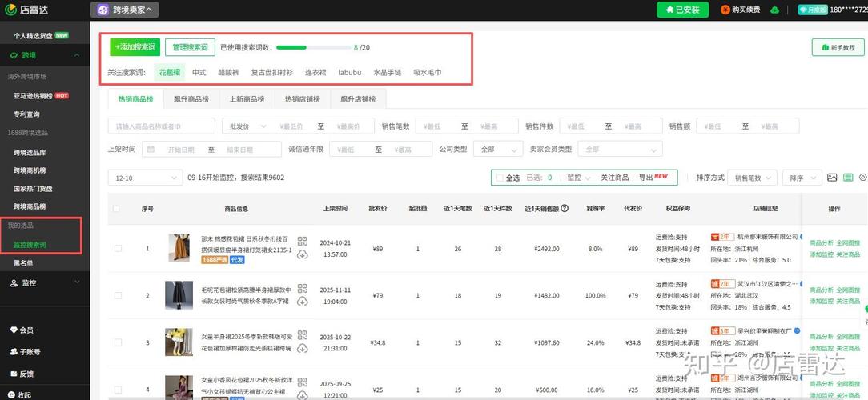Click the 店雷达 logo
Viewport: 868px width, 400px height.
click(30, 10)
